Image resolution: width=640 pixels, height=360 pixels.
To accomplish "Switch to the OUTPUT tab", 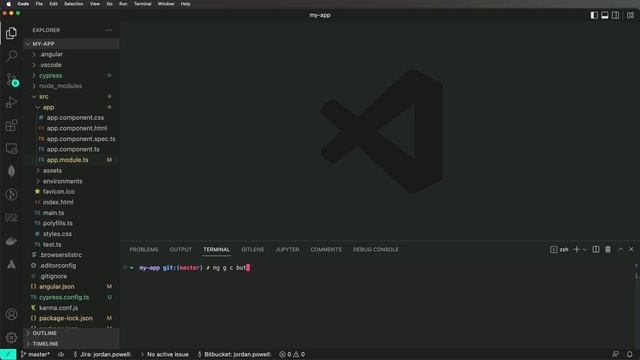I will point(181,249).
